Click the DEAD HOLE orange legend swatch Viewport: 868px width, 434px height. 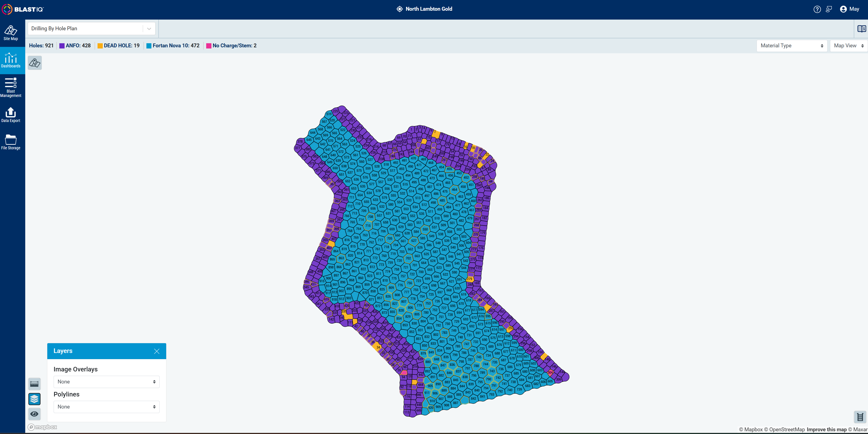click(x=100, y=46)
